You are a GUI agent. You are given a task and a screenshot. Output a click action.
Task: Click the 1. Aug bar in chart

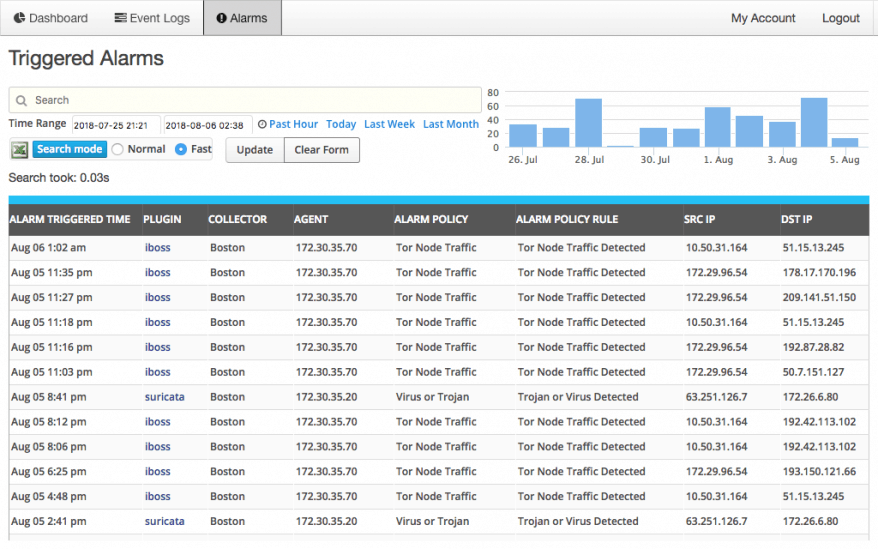click(717, 127)
